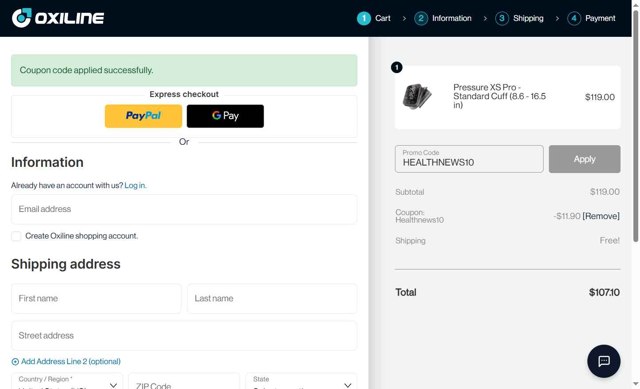This screenshot has height=389, width=640.
Task: Focus the Street address field
Action: (x=184, y=336)
